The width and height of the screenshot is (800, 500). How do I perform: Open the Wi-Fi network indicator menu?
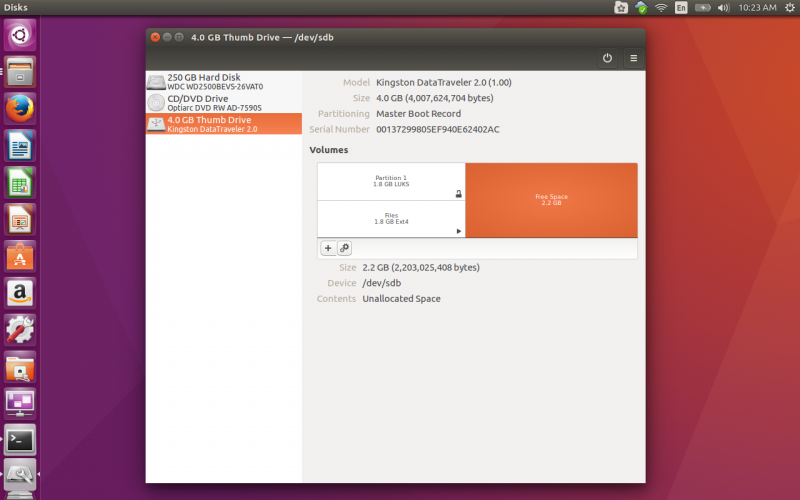661,8
